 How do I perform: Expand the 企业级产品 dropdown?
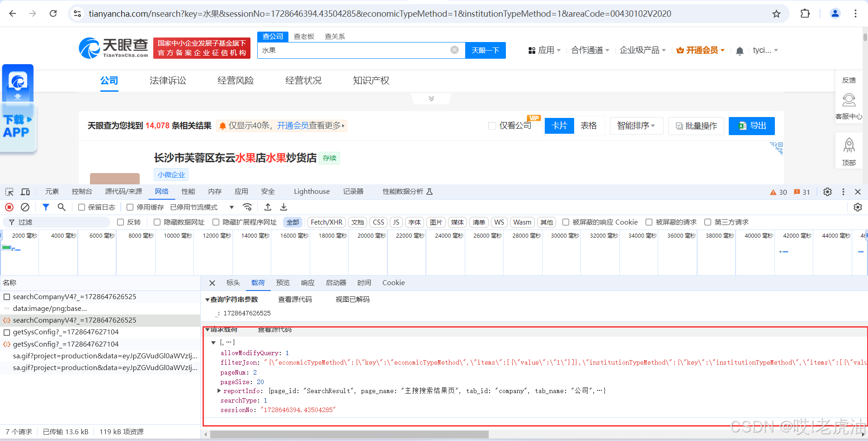(642, 50)
